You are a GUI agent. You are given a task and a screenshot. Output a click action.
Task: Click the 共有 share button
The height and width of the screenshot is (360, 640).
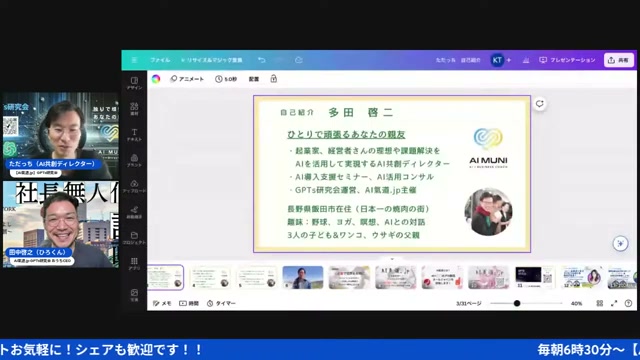click(618, 60)
